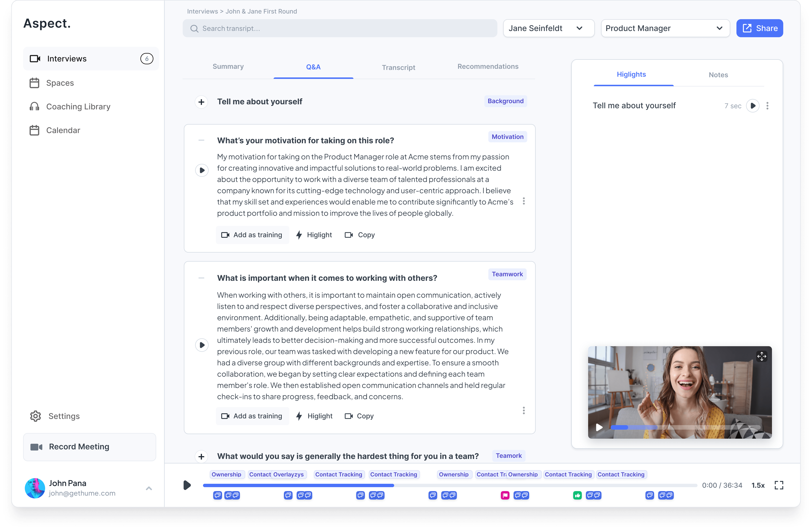Switch to the Transcript tab
Image resolution: width=812 pixels, height=530 pixels.
pyautogui.click(x=398, y=67)
